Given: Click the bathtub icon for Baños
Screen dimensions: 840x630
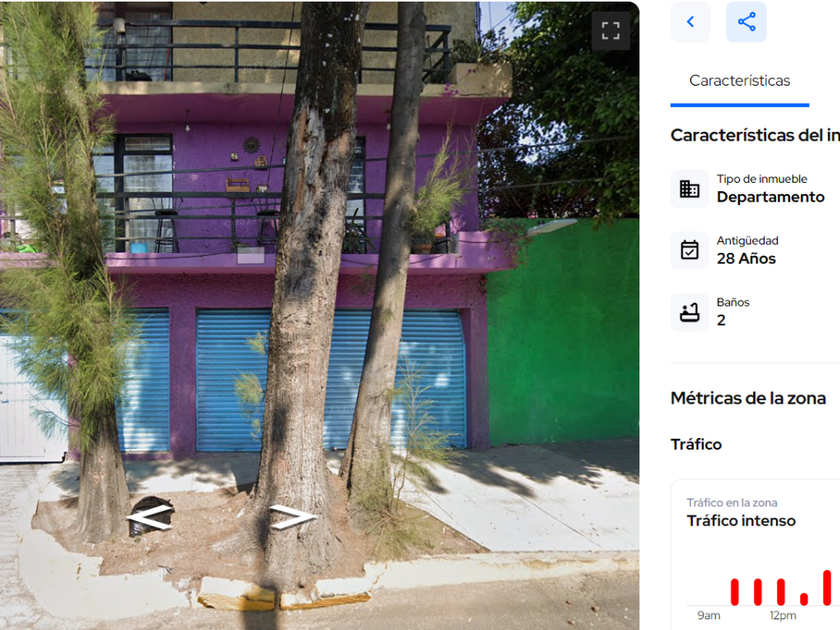Looking at the screenshot, I should [689, 312].
